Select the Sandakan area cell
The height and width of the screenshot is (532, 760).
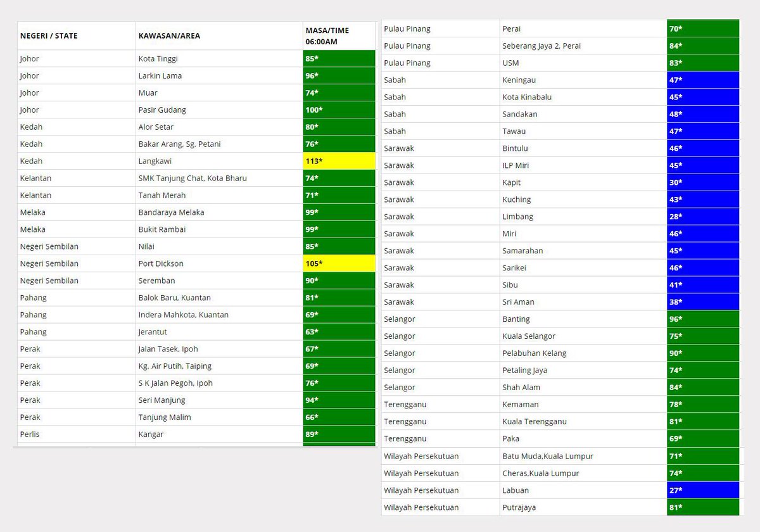pyautogui.click(x=583, y=115)
